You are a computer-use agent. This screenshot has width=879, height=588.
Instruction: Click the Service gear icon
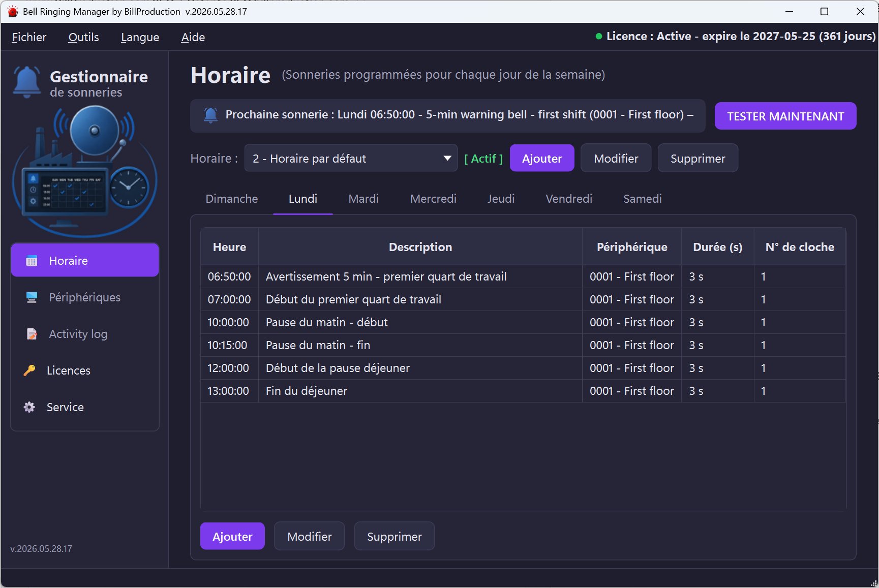coord(29,407)
